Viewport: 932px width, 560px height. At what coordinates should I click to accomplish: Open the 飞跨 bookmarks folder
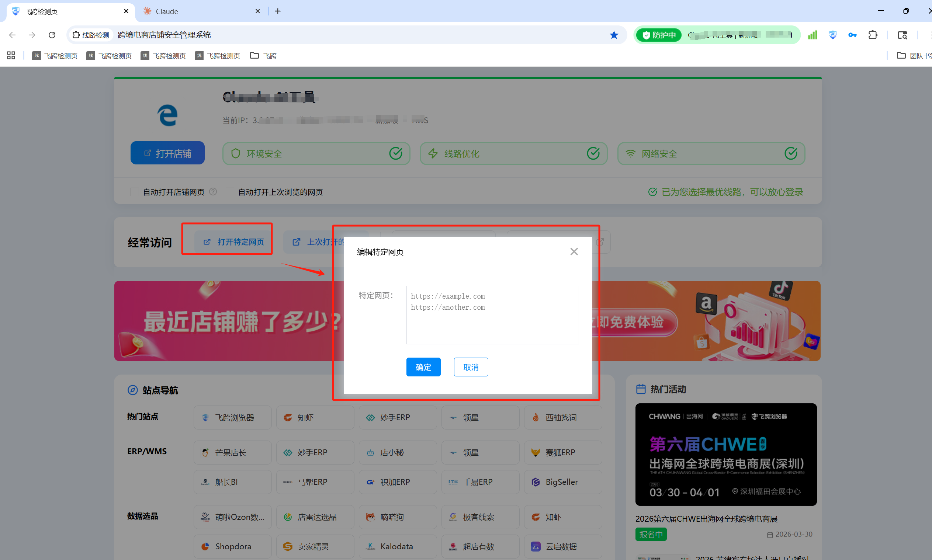tap(263, 56)
